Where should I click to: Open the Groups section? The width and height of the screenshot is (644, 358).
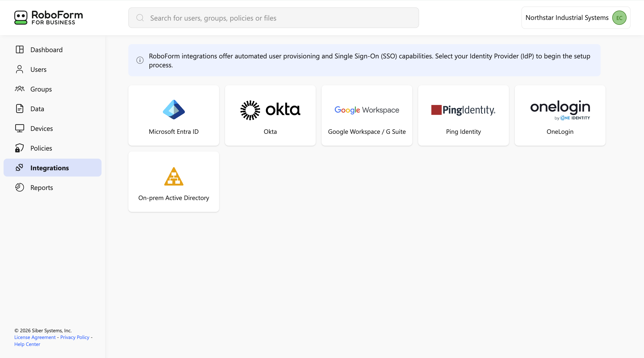click(53, 89)
